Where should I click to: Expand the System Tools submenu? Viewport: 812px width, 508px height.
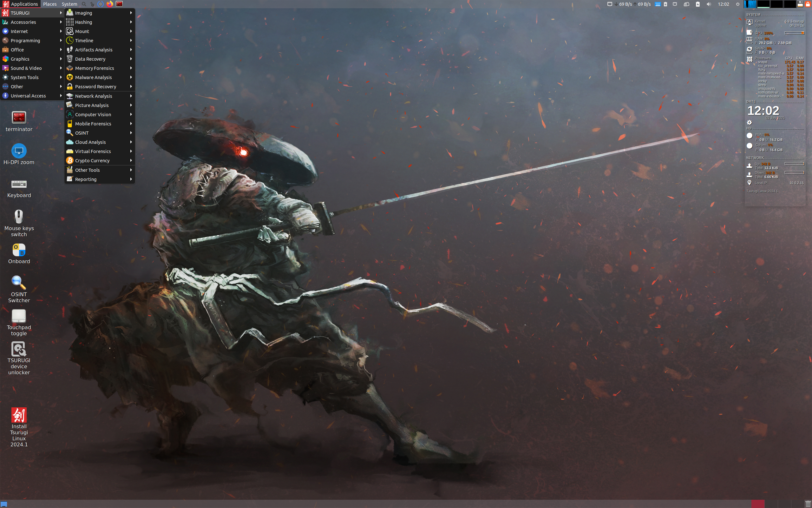pyautogui.click(x=32, y=77)
